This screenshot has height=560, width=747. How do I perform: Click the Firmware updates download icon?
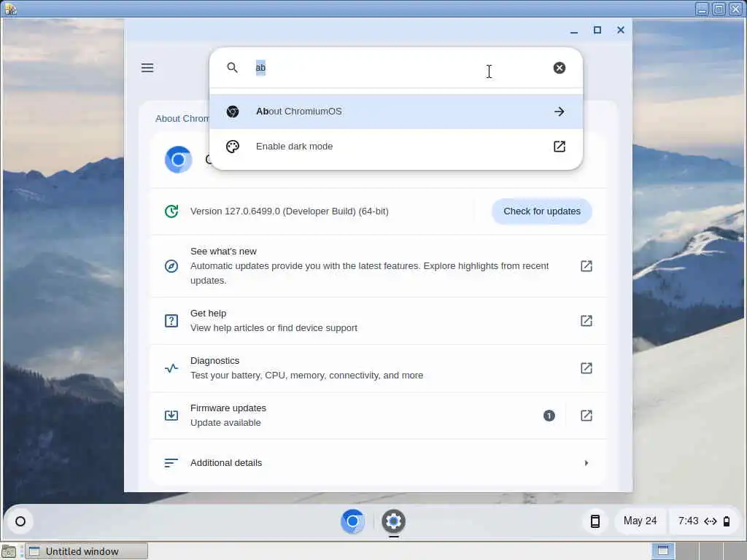(171, 415)
